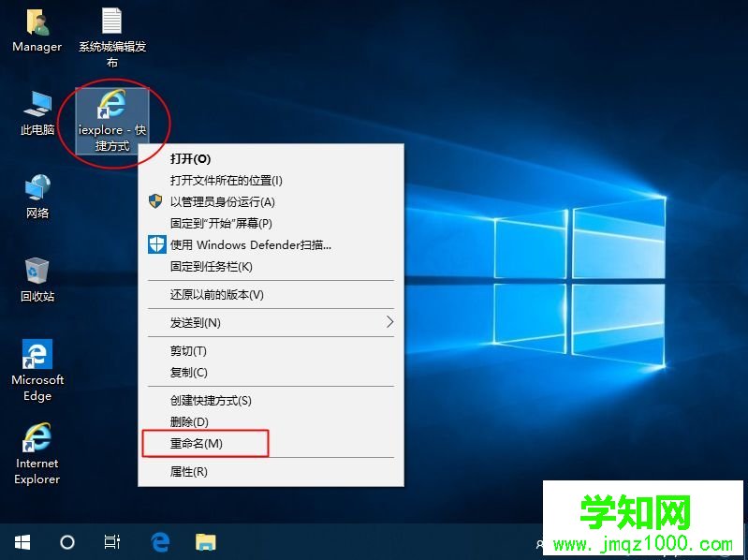Choose 属性(R) in the context menu

(271, 472)
